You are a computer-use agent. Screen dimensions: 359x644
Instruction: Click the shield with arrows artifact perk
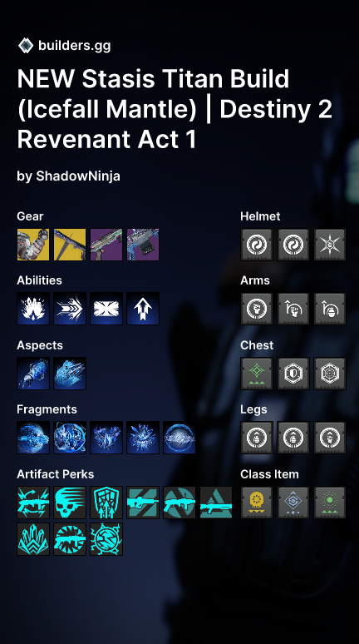106,503
